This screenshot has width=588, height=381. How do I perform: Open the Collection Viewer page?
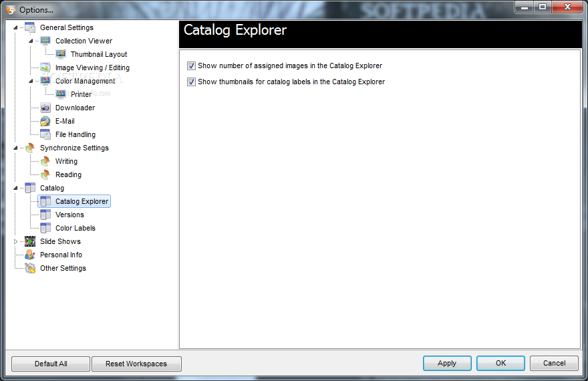(x=84, y=41)
